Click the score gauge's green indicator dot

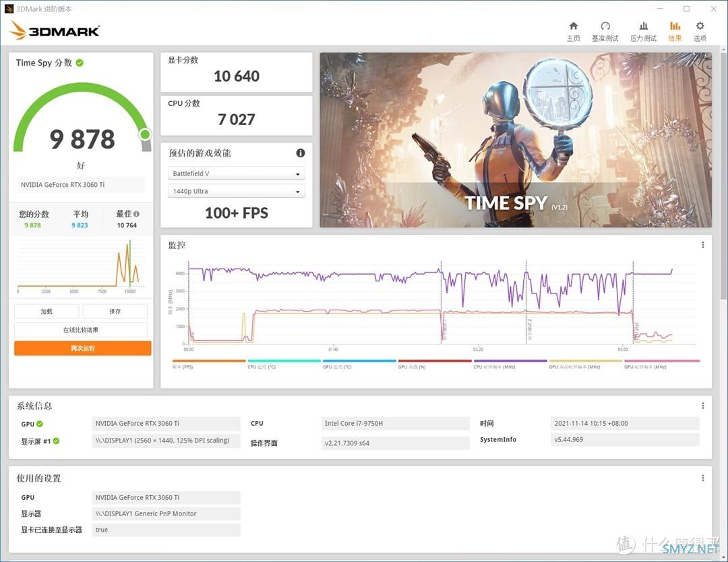tap(146, 134)
